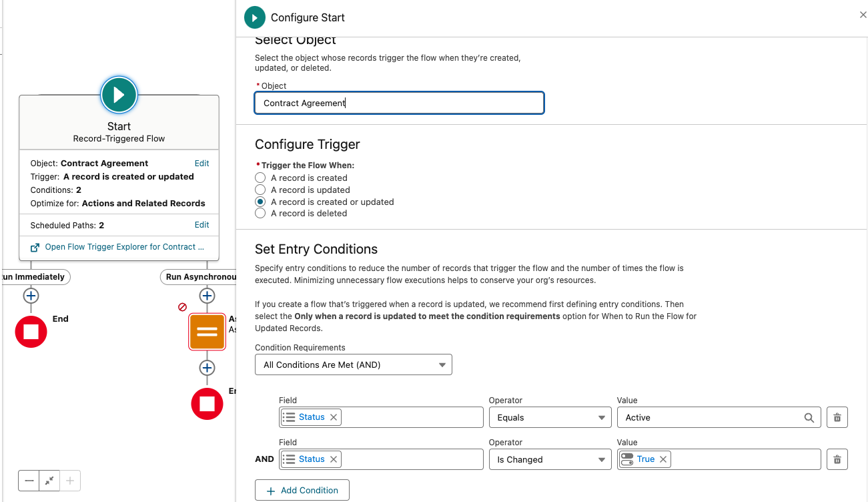
Task: Click Edit next to Scheduled Paths
Action: [x=201, y=225]
